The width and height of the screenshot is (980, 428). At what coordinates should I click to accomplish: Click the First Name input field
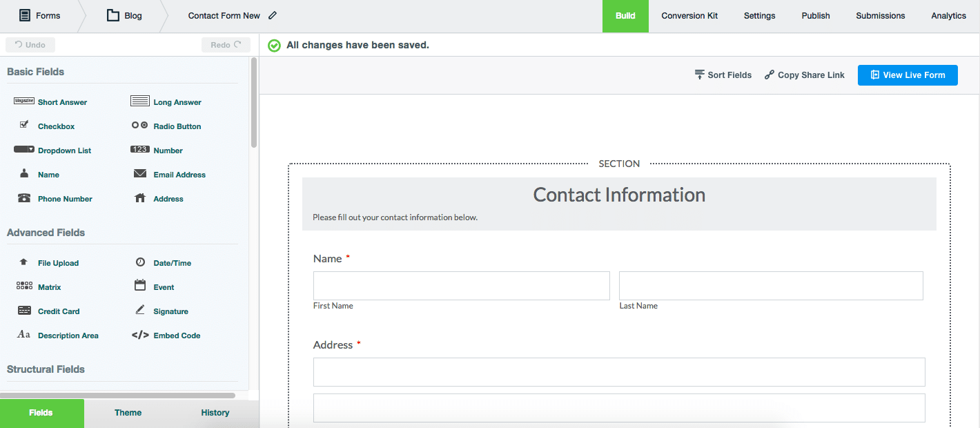click(x=461, y=285)
